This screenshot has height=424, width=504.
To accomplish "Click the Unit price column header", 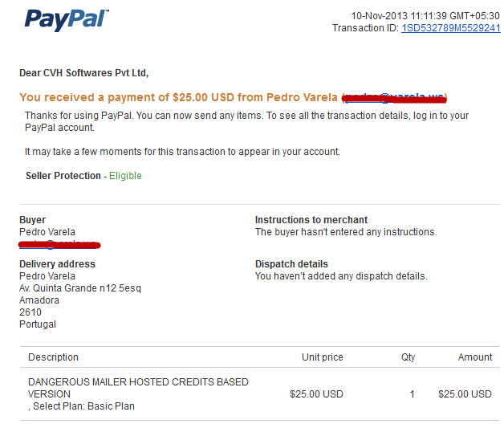I will point(323,357).
